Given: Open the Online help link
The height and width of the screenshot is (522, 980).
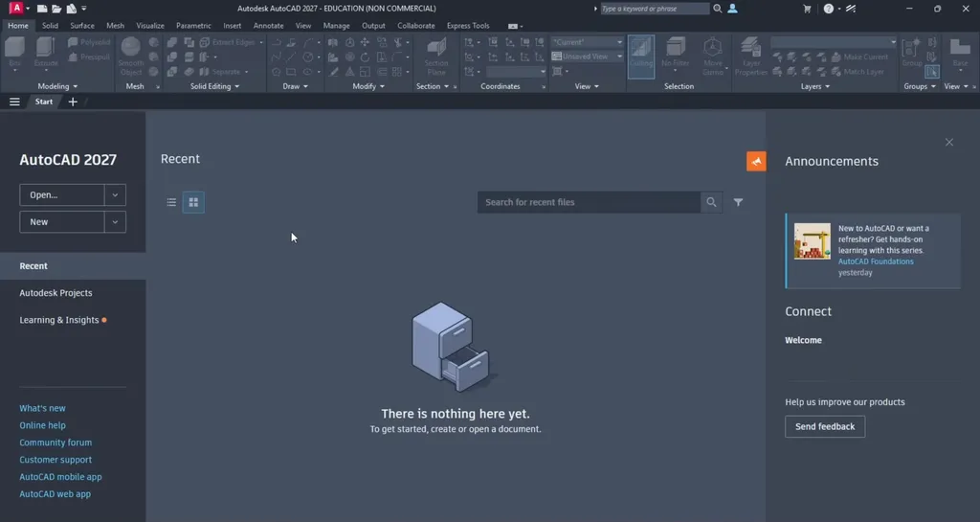Looking at the screenshot, I should [42, 425].
